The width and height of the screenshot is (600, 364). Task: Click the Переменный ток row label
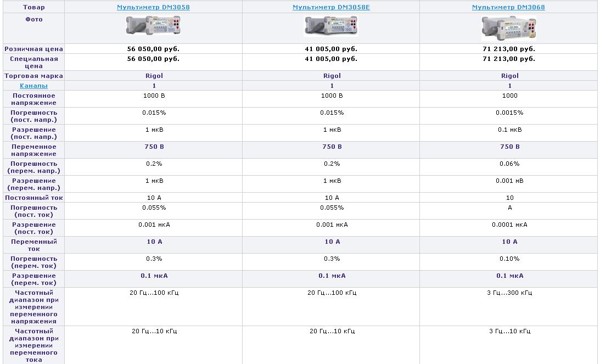(33, 245)
